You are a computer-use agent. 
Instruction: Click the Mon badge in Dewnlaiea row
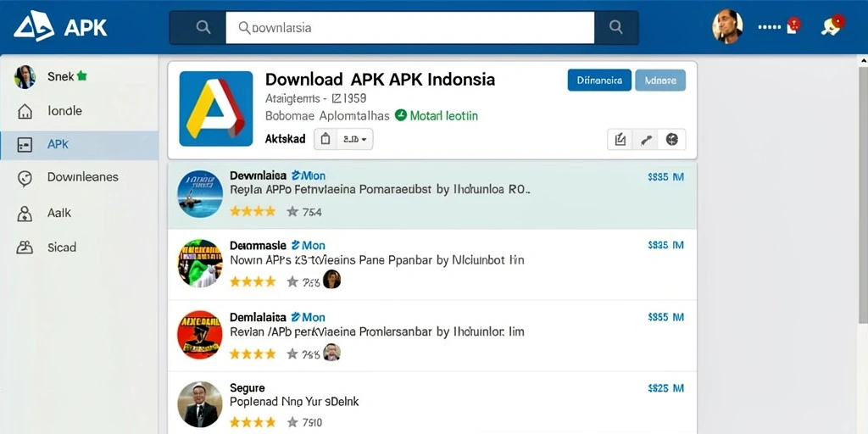[x=309, y=175]
